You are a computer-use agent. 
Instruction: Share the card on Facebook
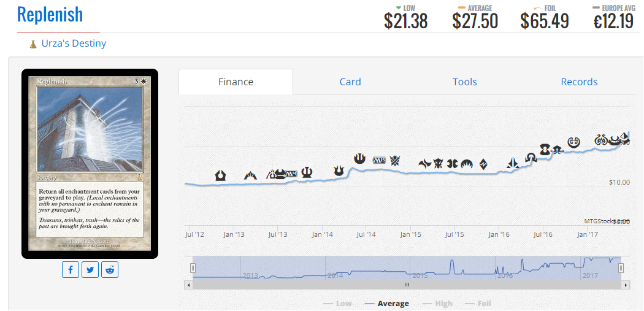(x=71, y=269)
